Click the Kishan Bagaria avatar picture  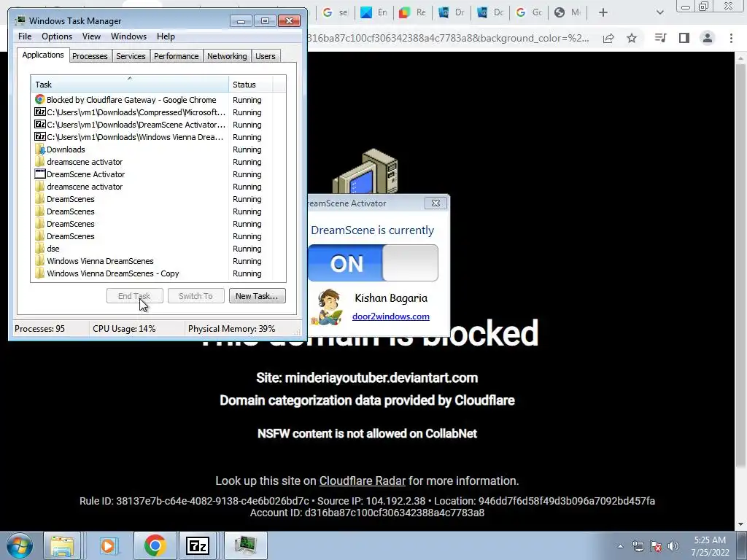pos(328,307)
